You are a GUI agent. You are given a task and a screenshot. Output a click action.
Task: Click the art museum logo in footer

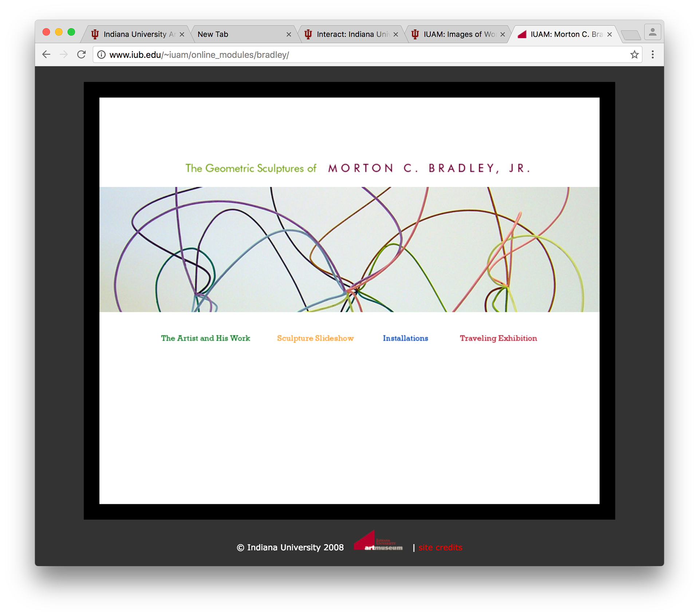(379, 541)
